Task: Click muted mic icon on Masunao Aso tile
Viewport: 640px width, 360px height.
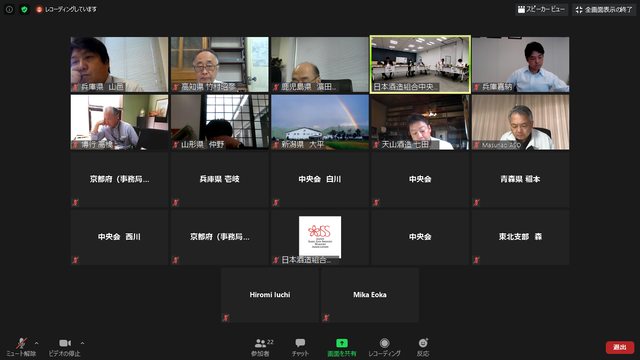Action: pos(476,145)
